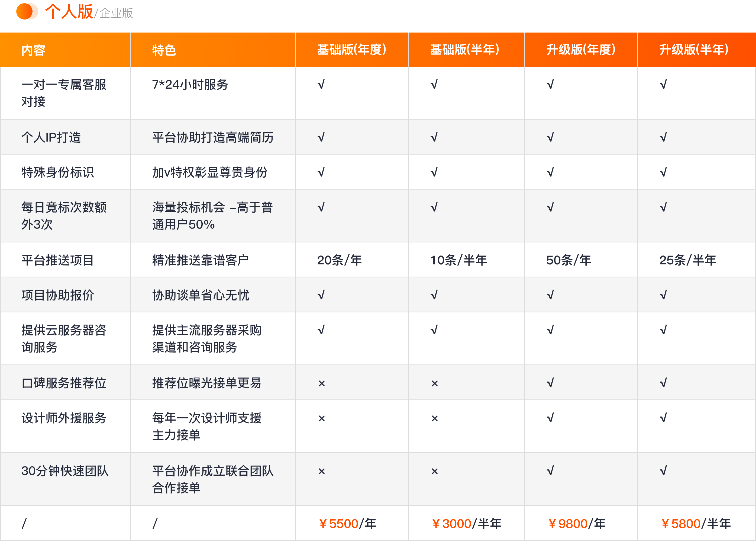The height and width of the screenshot is (541, 756).
Task: Click √ for 特殊身份标识 under 基础版(年度)
Action: pyautogui.click(x=321, y=172)
